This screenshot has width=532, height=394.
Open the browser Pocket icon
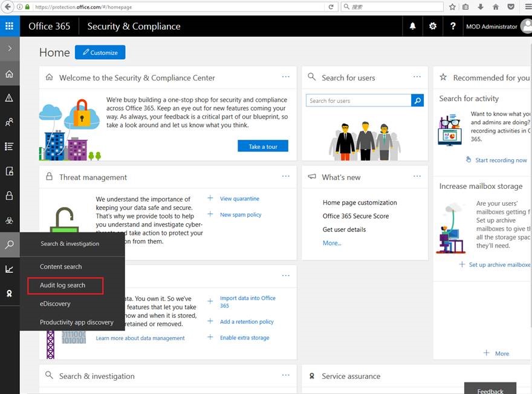point(511,7)
